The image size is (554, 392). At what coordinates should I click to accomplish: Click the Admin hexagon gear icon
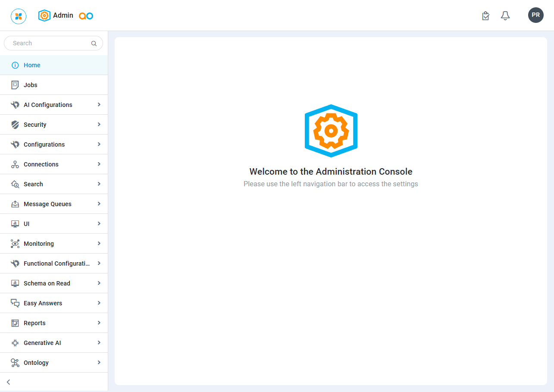click(44, 16)
